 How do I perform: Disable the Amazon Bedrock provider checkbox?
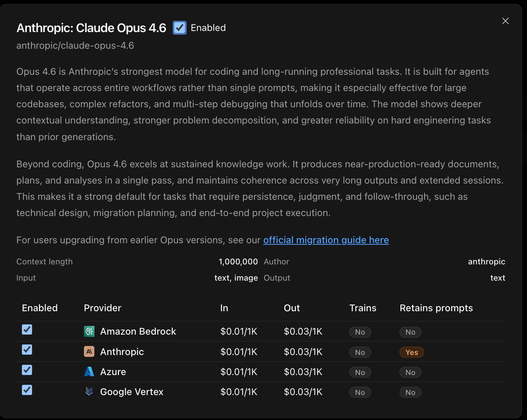click(27, 330)
